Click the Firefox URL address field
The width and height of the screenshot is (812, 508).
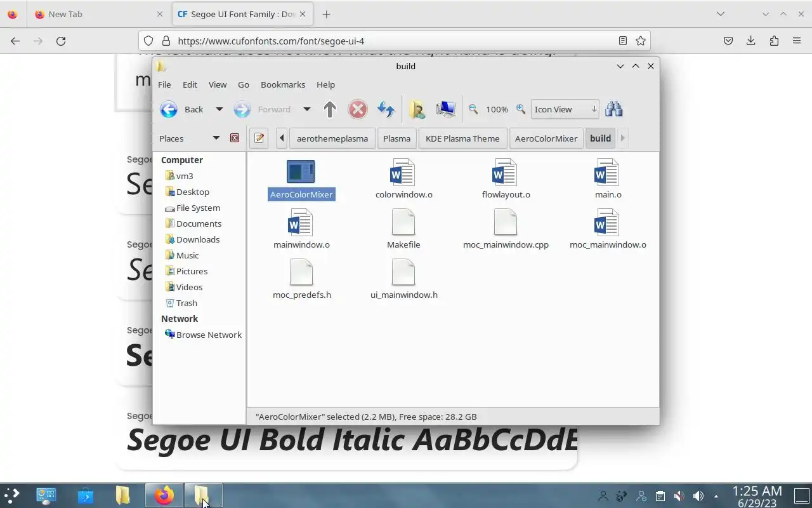[393, 41]
